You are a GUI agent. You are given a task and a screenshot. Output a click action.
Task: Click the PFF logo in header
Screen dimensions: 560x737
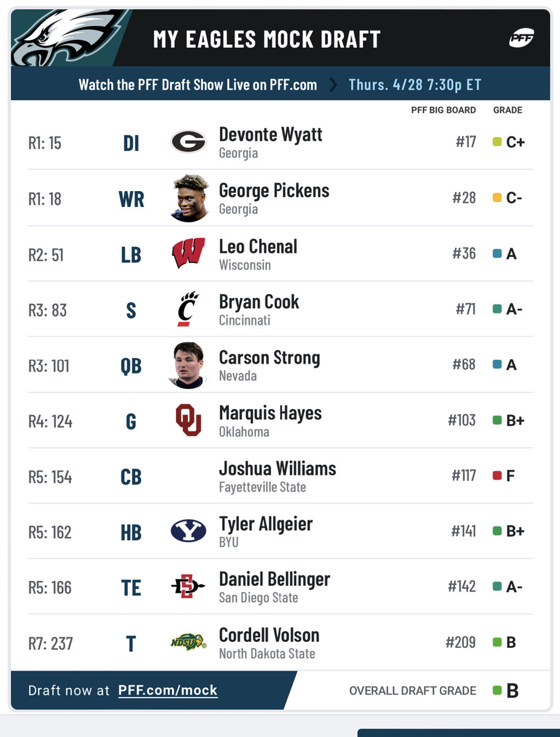pos(521,39)
